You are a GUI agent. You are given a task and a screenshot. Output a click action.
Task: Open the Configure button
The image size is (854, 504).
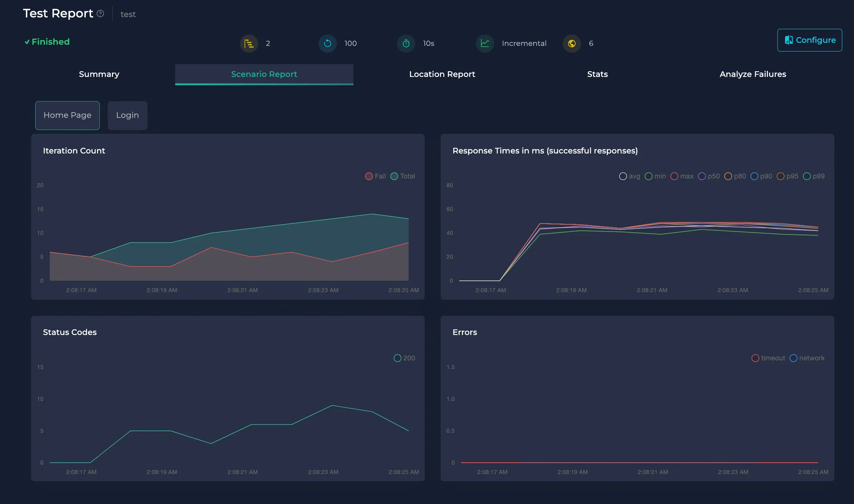pyautogui.click(x=810, y=40)
